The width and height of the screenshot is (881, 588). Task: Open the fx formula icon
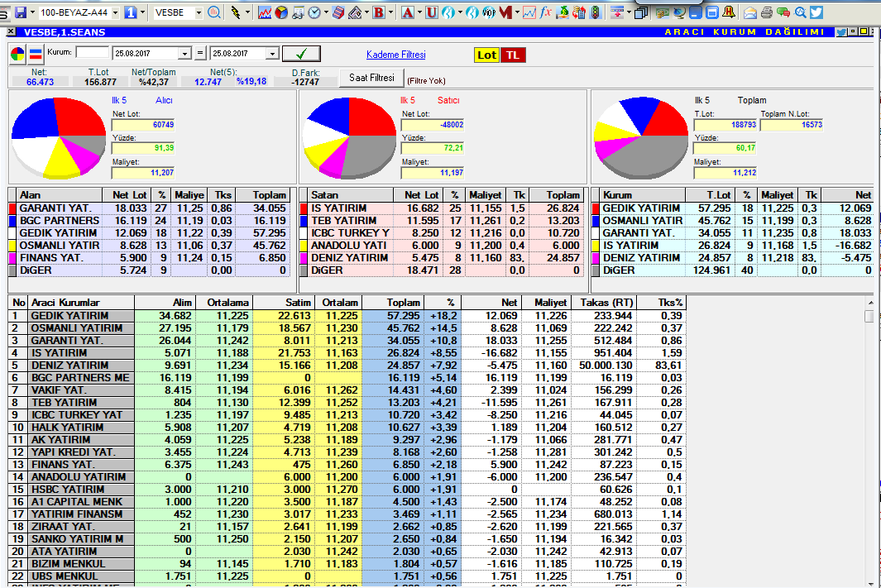545,12
